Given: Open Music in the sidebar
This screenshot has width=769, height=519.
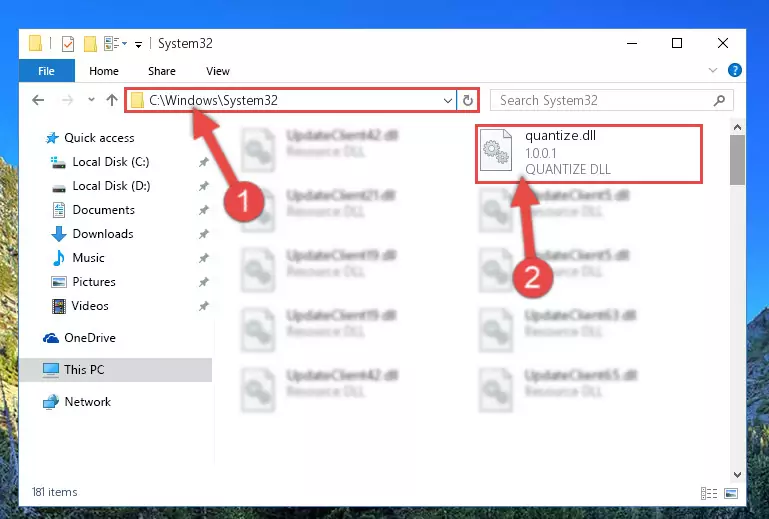Looking at the screenshot, I should point(78,258).
